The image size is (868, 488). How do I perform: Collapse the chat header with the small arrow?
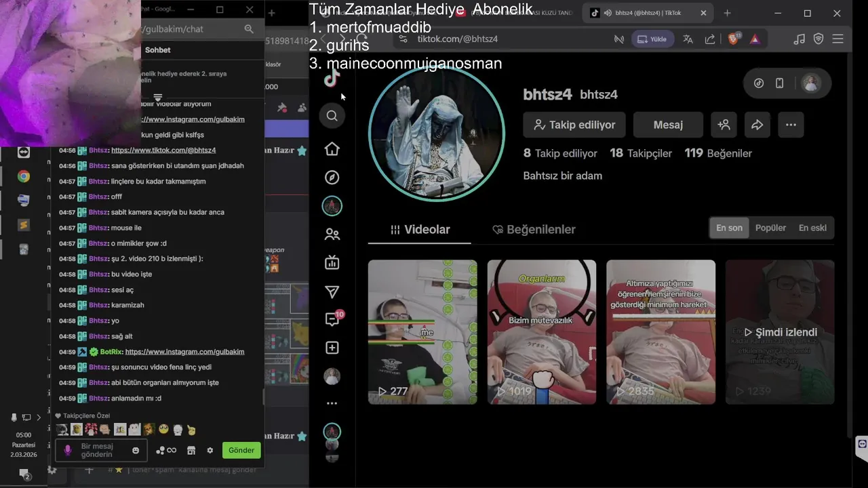click(158, 98)
